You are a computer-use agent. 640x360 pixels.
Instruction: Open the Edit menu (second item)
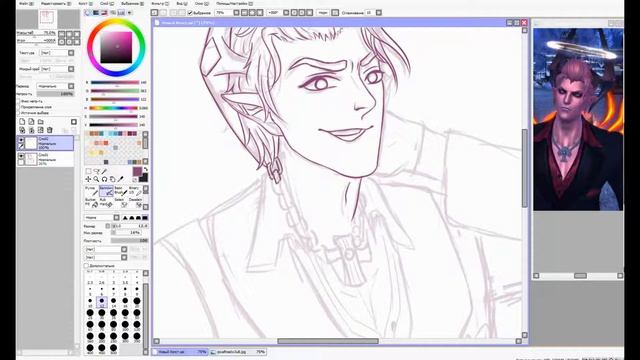(56, 3)
